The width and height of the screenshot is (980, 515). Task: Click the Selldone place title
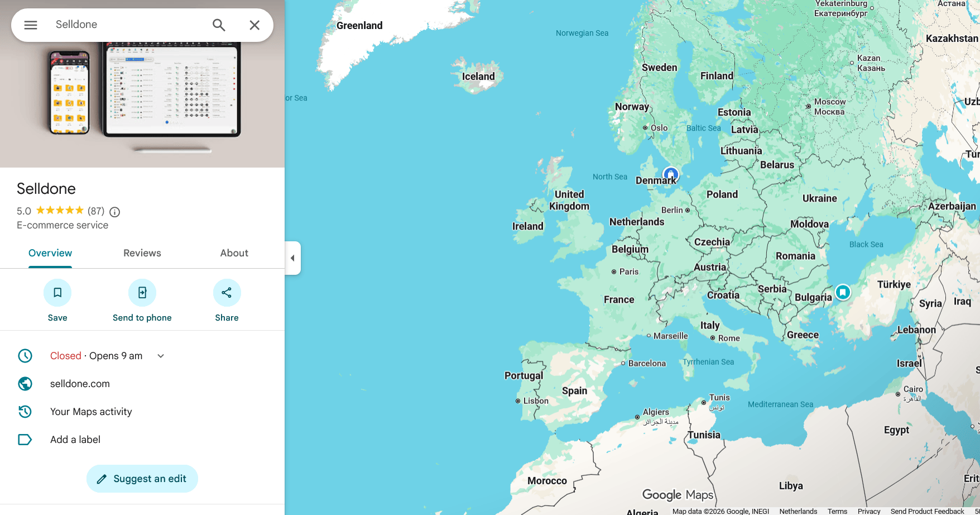coord(46,189)
